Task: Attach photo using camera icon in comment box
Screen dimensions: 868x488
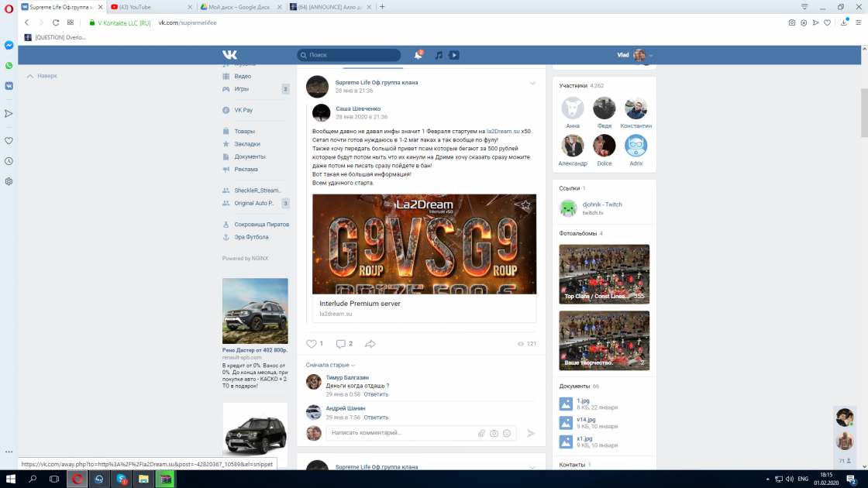Action: (494, 434)
